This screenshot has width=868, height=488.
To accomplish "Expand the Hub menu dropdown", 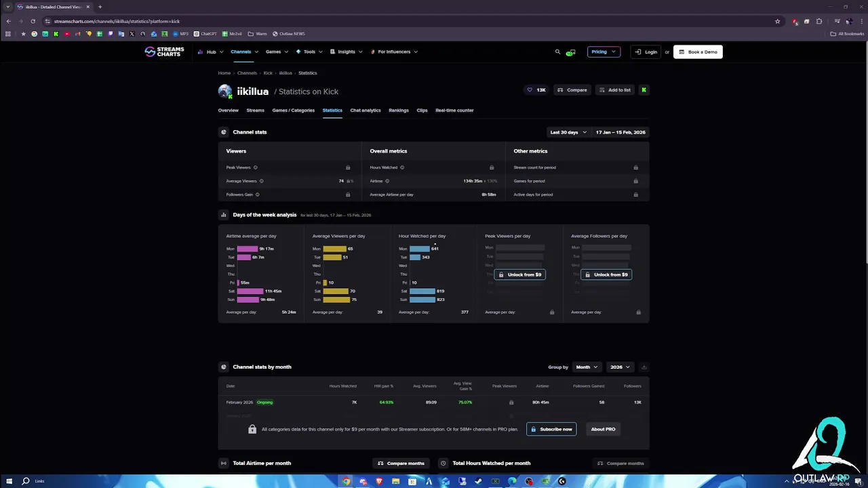I will (x=210, y=52).
